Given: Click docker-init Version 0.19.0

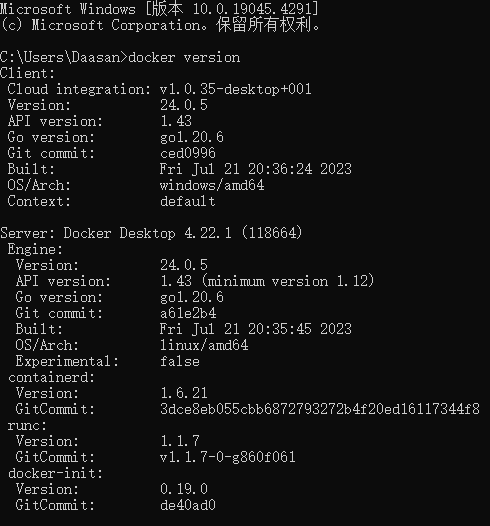Looking at the screenshot, I should coord(184,489).
